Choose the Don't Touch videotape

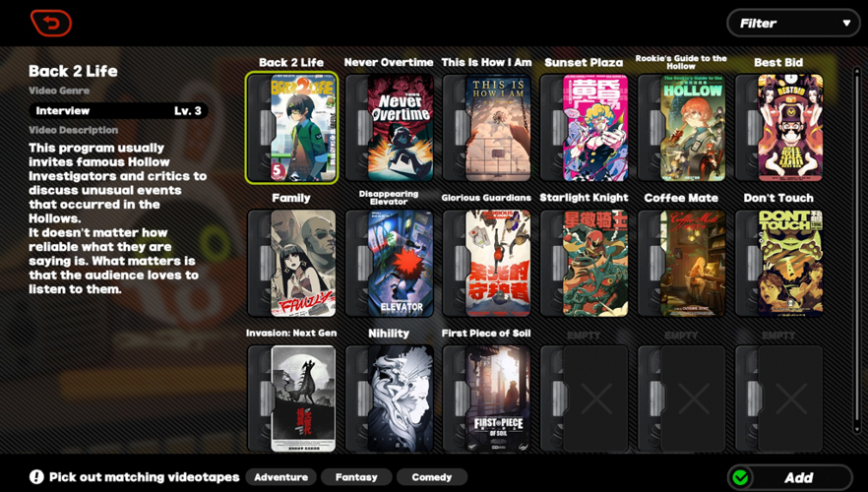779,263
